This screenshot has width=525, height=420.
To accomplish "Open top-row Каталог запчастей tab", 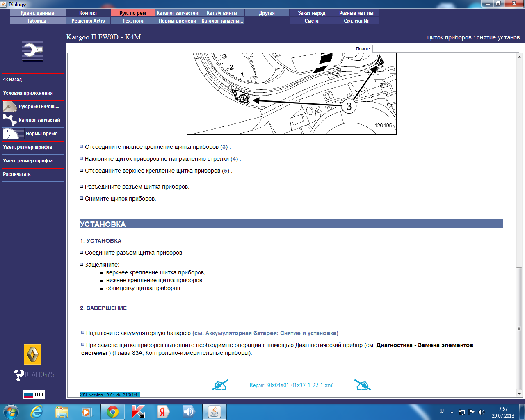I will (x=178, y=13).
